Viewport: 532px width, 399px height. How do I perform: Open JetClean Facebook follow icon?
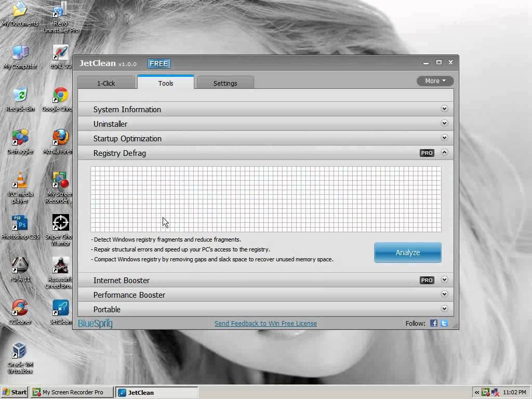434,323
